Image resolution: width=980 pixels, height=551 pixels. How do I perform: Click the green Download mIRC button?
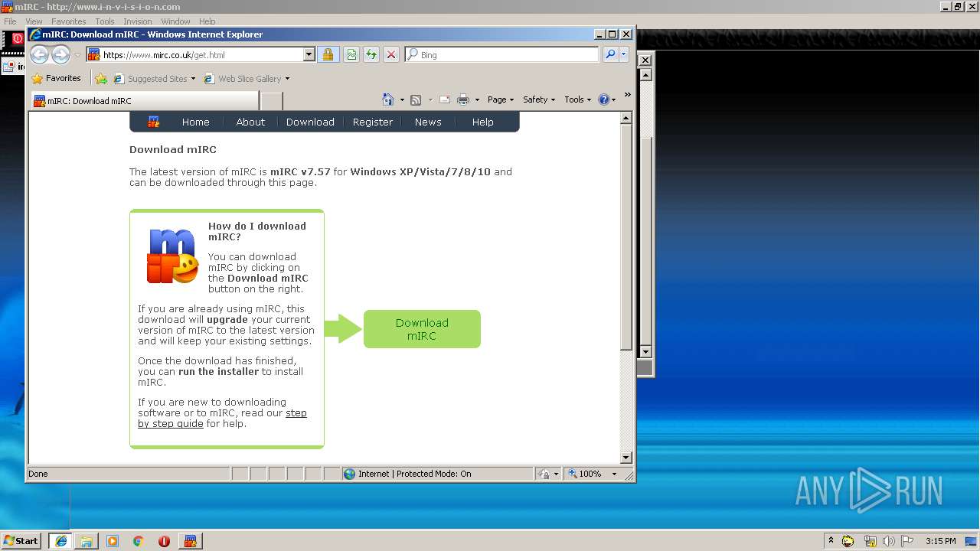click(422, 329)
